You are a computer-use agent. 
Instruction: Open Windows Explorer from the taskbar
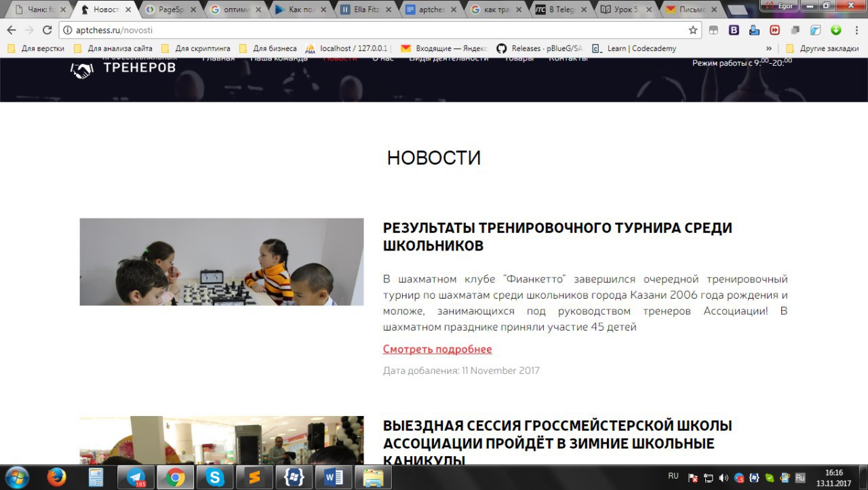click(x=373, y=477)
